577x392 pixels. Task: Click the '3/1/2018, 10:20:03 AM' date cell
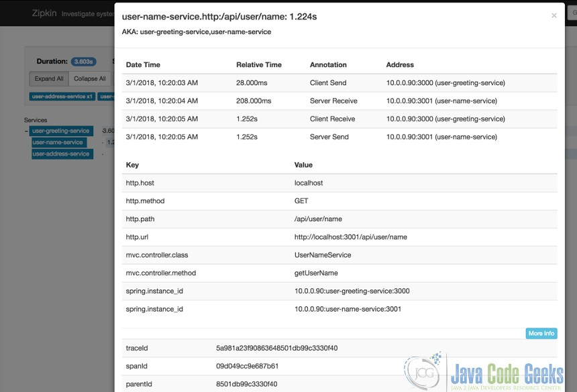[x=162, y=82]
